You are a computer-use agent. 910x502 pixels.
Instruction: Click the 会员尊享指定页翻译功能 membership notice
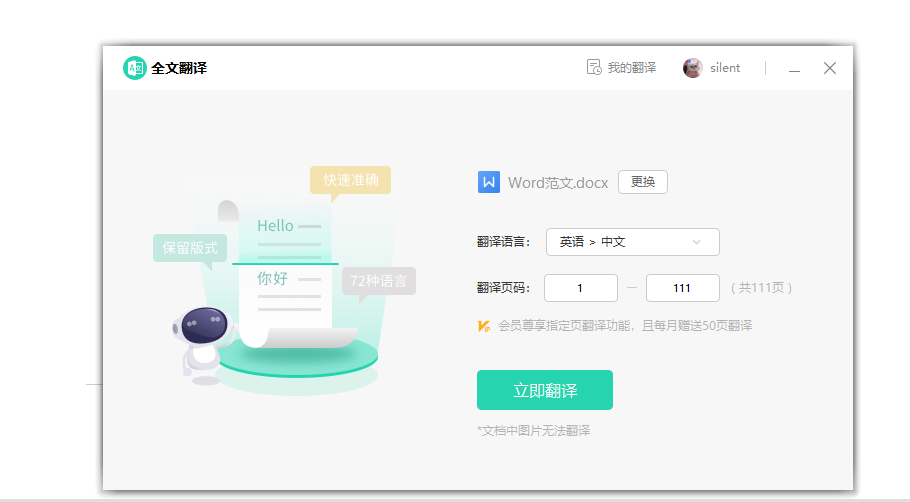click(625, 326)
